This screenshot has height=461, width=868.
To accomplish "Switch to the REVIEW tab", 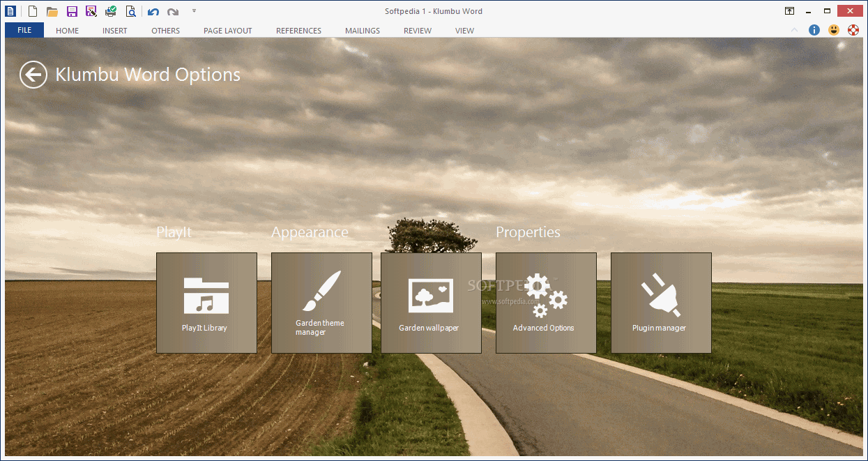I will pyautogui.click(x=418, y=31).
